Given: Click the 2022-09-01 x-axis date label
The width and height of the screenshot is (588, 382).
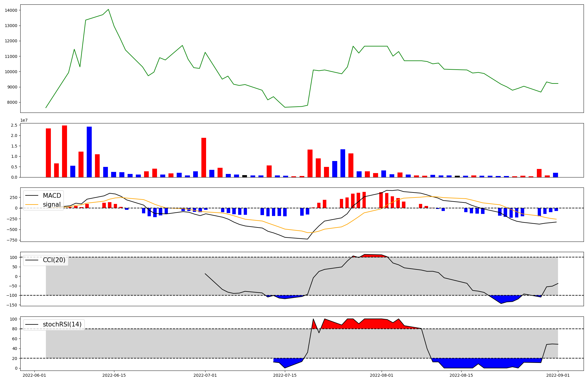Looking at the screenshot, I should 558,375.
